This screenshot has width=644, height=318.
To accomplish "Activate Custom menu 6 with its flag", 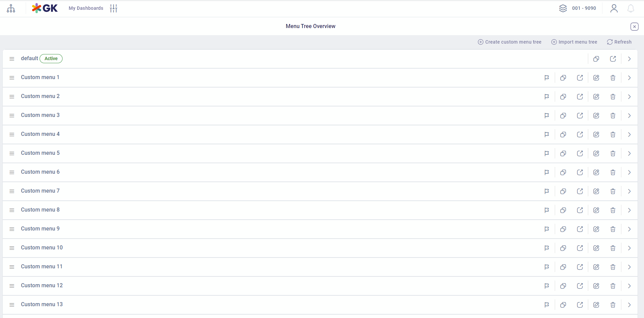I will pos(547,172).
